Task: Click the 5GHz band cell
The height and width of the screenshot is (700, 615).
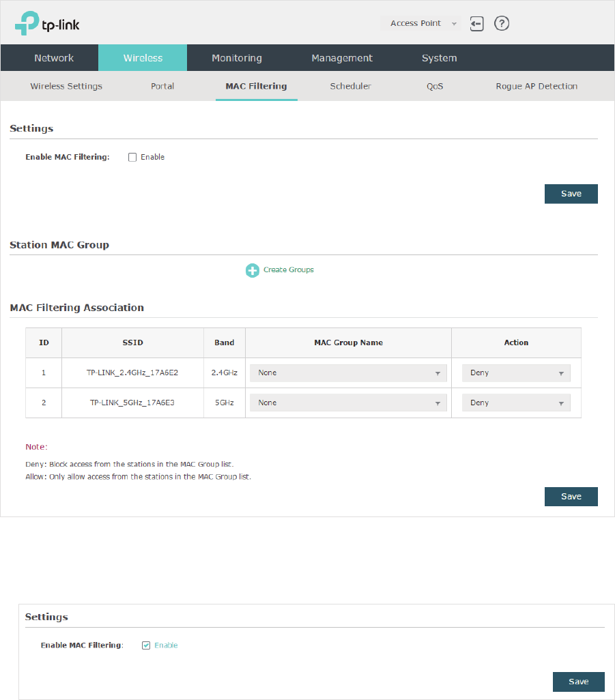Action: tap(224, 403)
